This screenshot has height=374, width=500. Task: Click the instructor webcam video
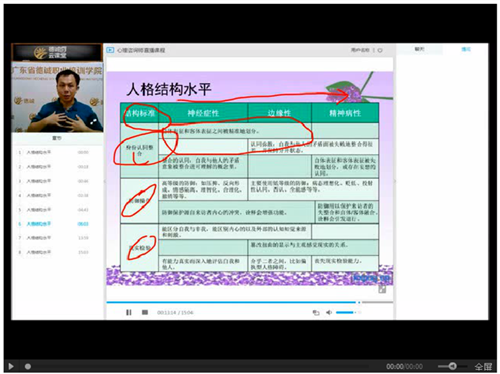tap(57, 97)
